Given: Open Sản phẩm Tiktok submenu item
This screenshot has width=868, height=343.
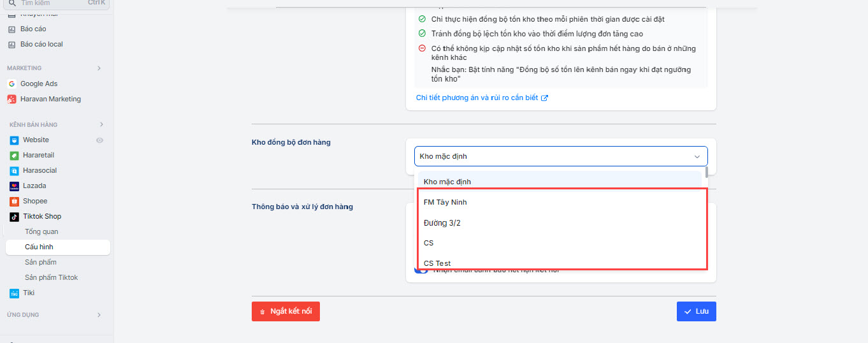Looking at the screenshot, I should coord(51,277).
